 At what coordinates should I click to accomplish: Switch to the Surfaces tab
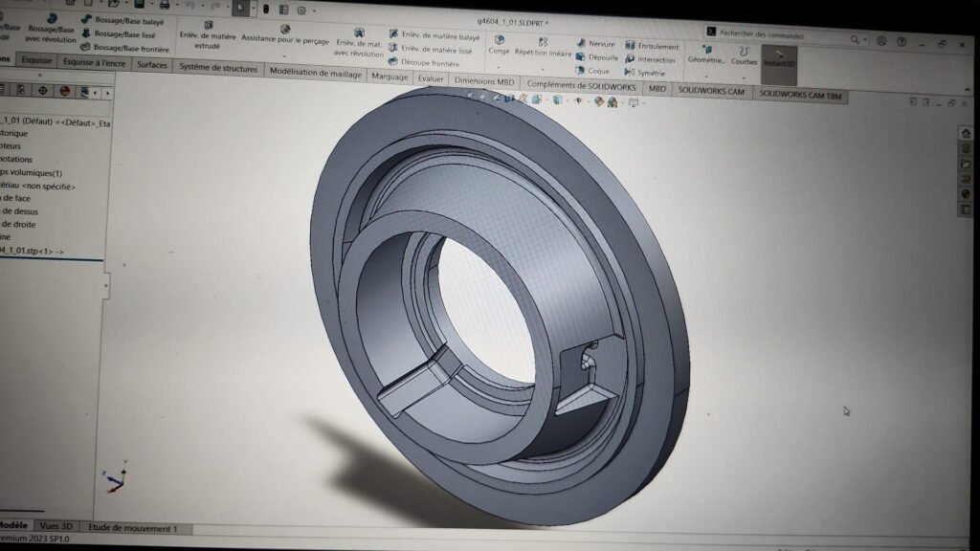point(152,64)
